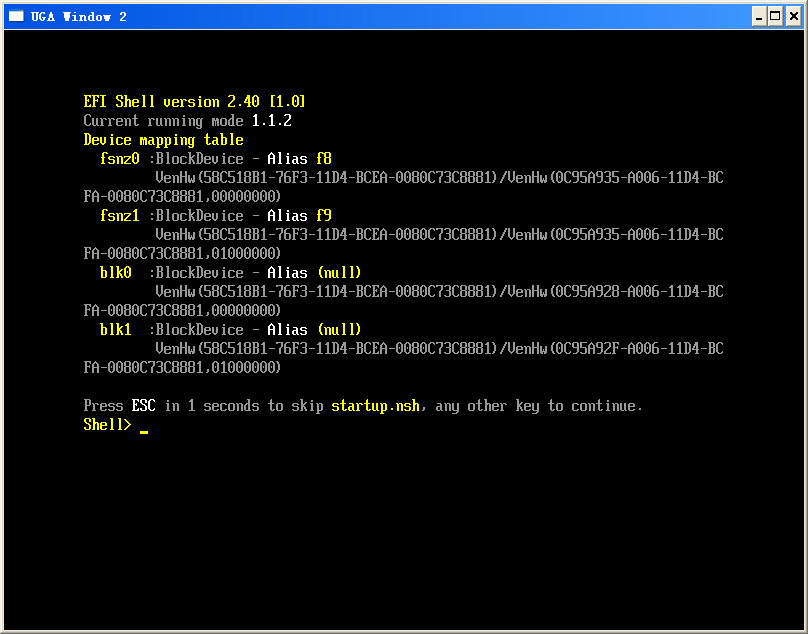
Task: Click the device path containing '0C95A928'
Action: coord(440,292)
